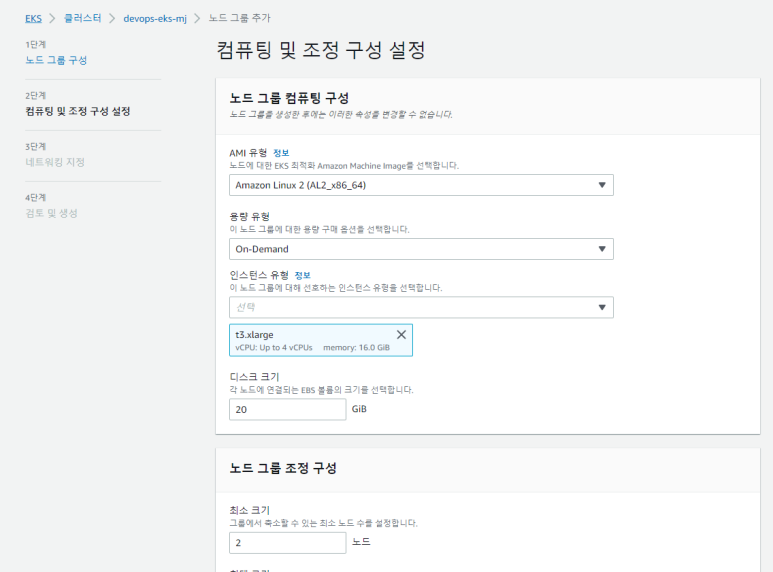Click the t3.xlarge selected instance chip
The image size is (773, 572).
(300, 340)
